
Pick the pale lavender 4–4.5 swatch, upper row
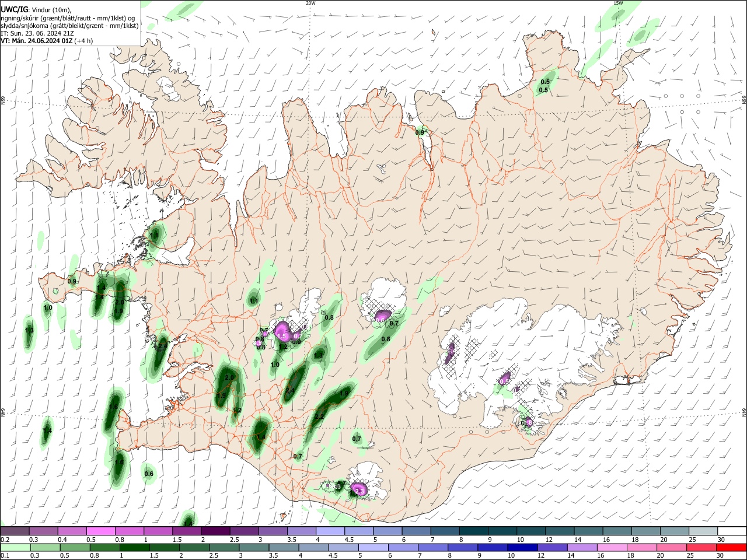coord(329,531)
